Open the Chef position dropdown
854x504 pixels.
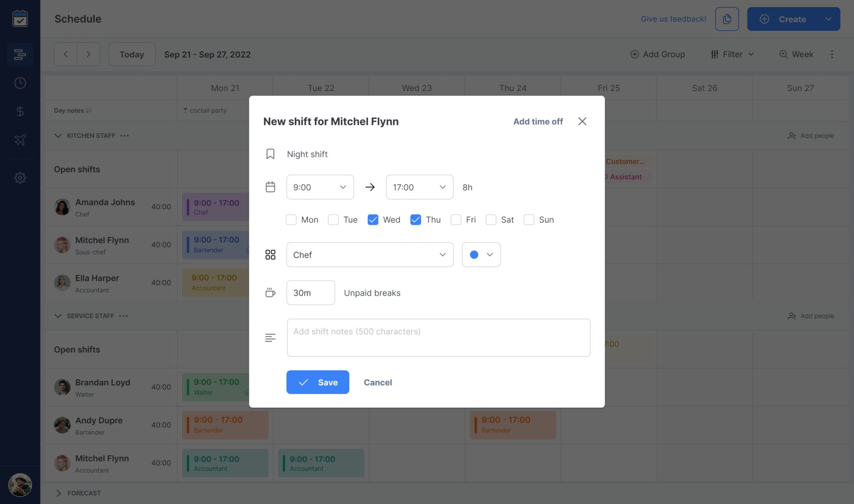369,255
